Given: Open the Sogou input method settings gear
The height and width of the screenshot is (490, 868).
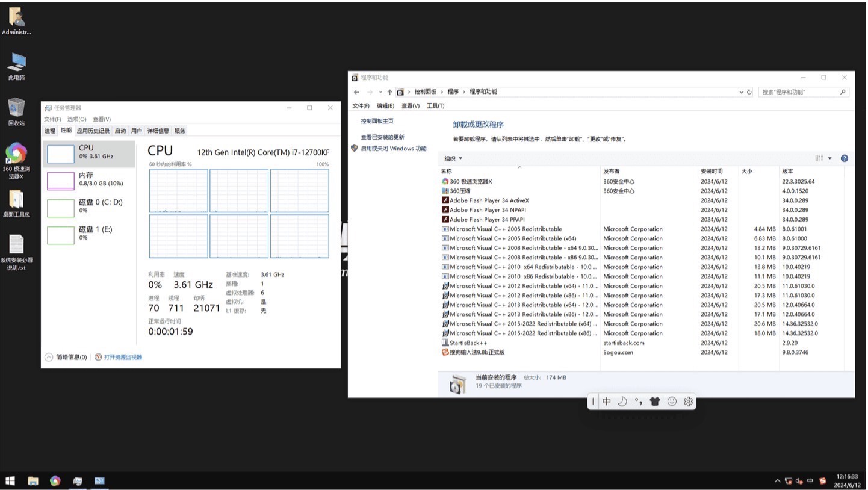Looking at the screenshot, I should (688, 402).
